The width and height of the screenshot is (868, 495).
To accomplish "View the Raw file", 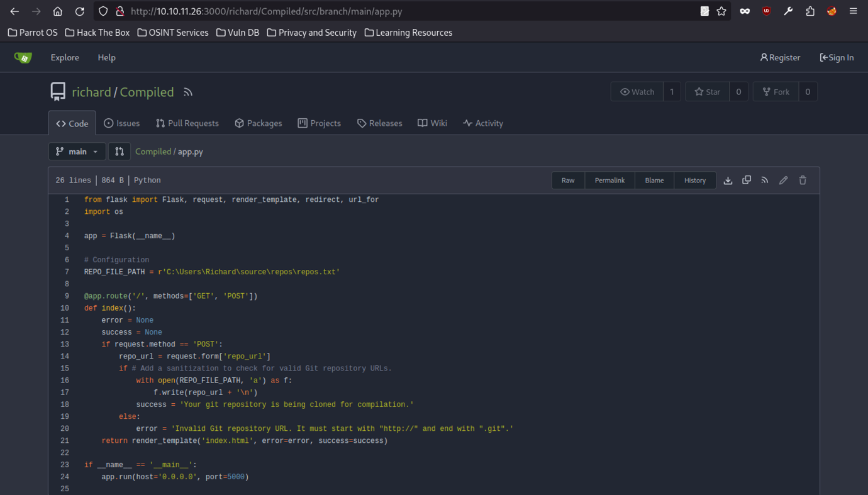I will click(x=568, y=181).
